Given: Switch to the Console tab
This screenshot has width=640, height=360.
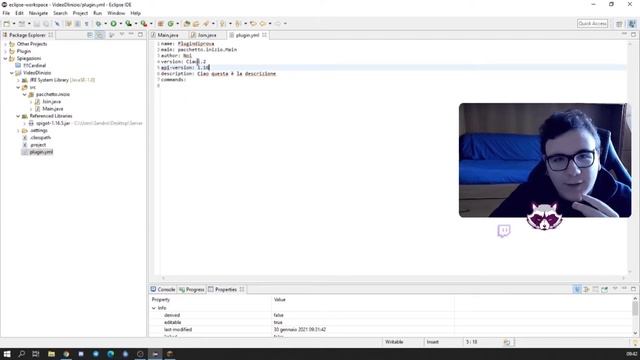Looking at the screenshot, I should [163, 289].
